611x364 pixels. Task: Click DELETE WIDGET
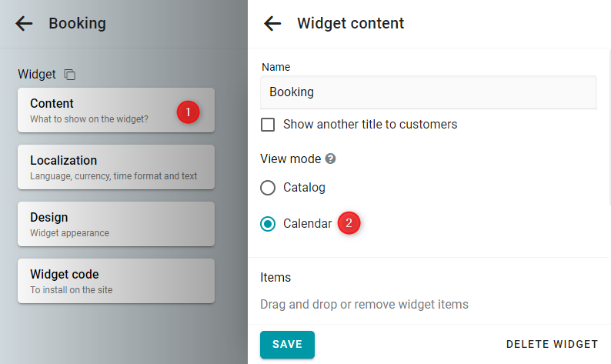[x=552, y=345]
